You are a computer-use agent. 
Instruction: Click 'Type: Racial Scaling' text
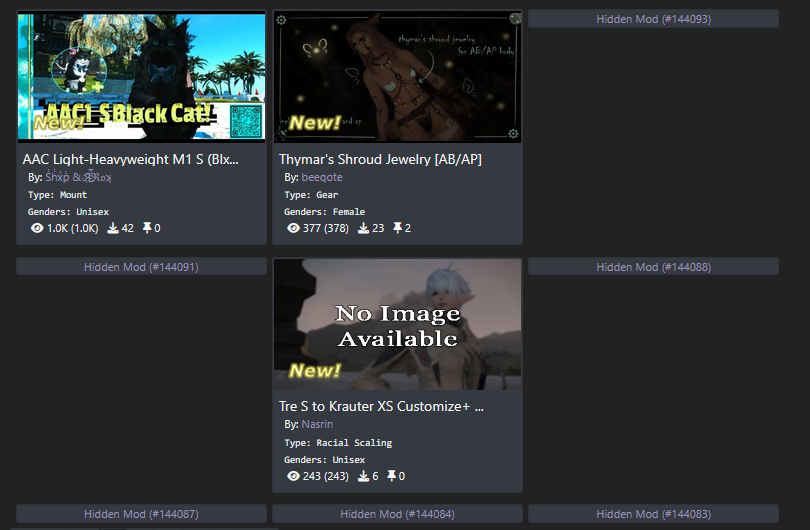click(338, 443)
